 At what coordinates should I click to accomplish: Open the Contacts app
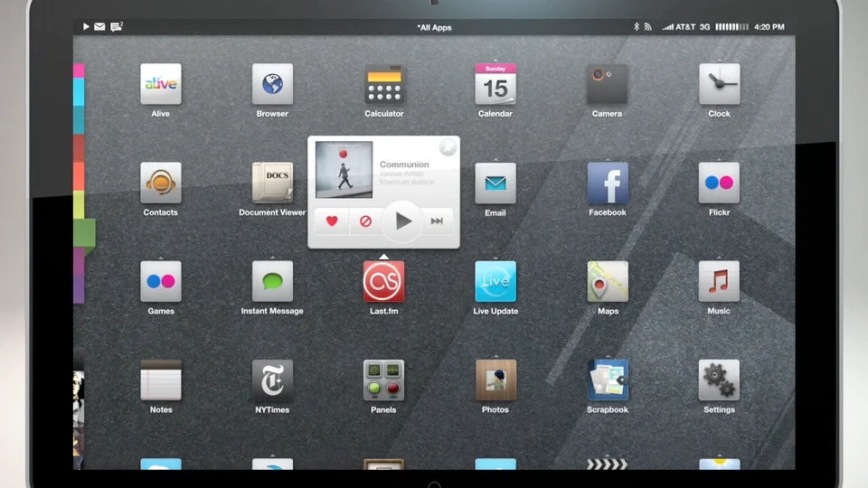[161, 183]
